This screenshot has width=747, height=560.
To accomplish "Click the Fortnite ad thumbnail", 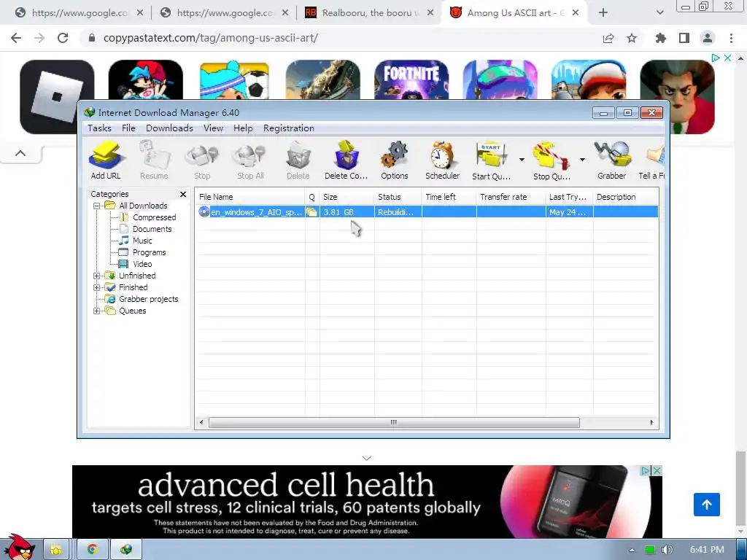I will [x=411, y=80].
